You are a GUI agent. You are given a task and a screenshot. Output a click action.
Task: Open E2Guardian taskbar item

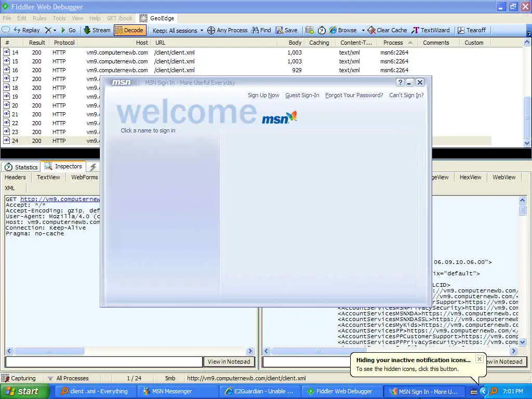click(x=260, y=392)
